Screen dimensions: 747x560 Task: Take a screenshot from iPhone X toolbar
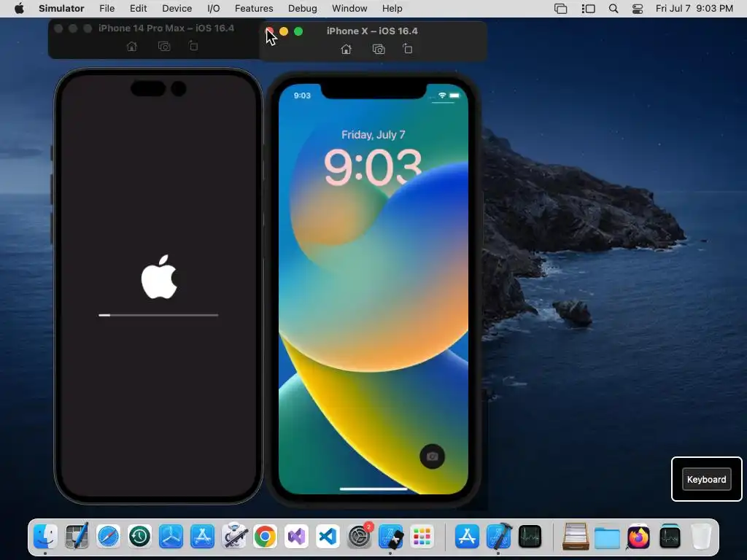[379, 49]
